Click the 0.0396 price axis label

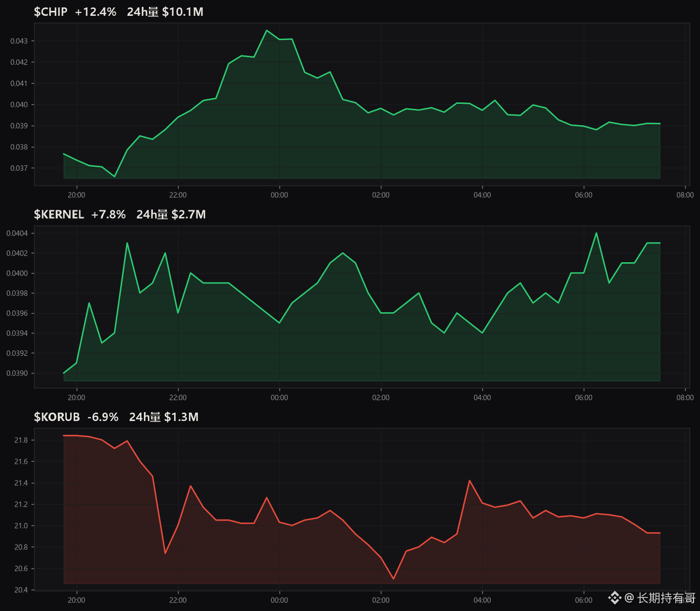click(17, 314)
